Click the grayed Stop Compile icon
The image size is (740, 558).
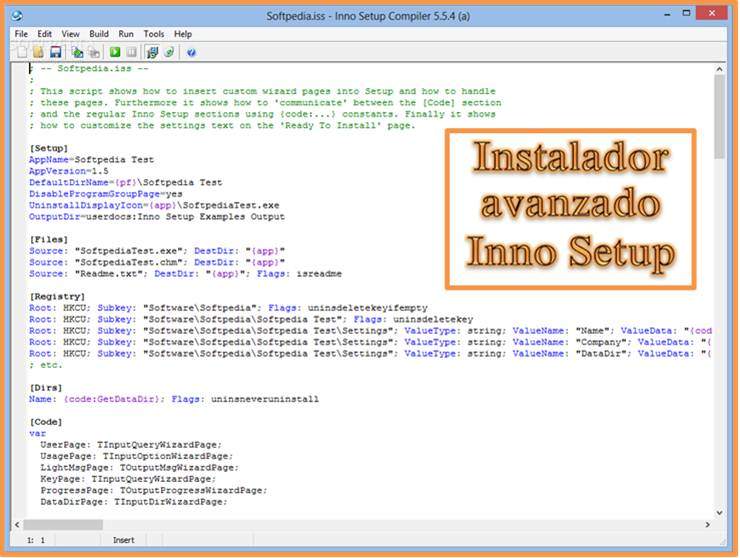[94, 52]
